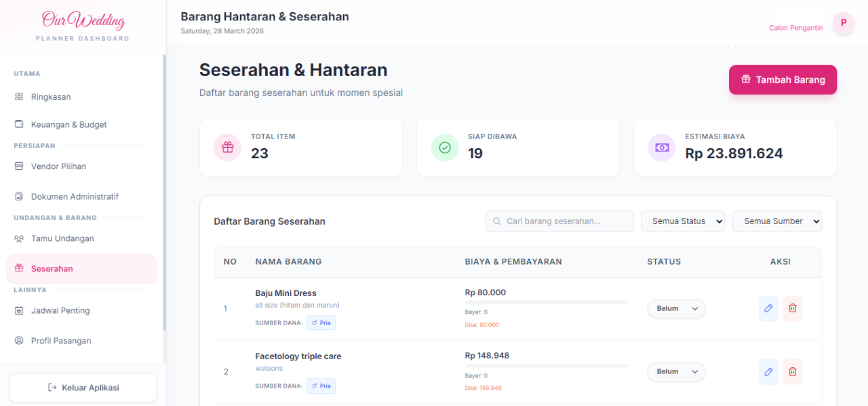
Task: Click the Pria funding source badge on row 1
Action: coord(321,322)
